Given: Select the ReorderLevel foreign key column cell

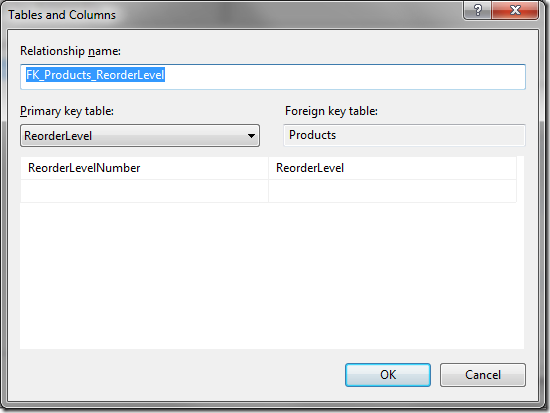Looking at the screenshot, I should tap(393, 168).
